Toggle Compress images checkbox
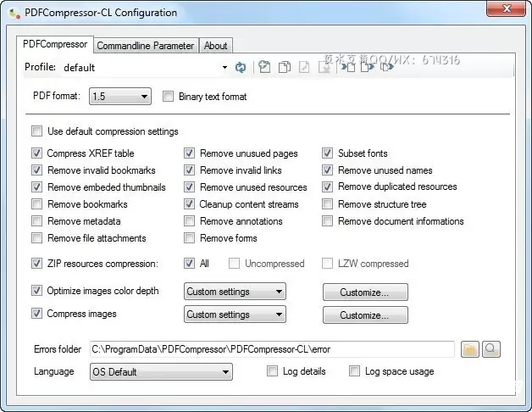The height and width of the screenshot is (412, 532). click(x=36, y=314)
